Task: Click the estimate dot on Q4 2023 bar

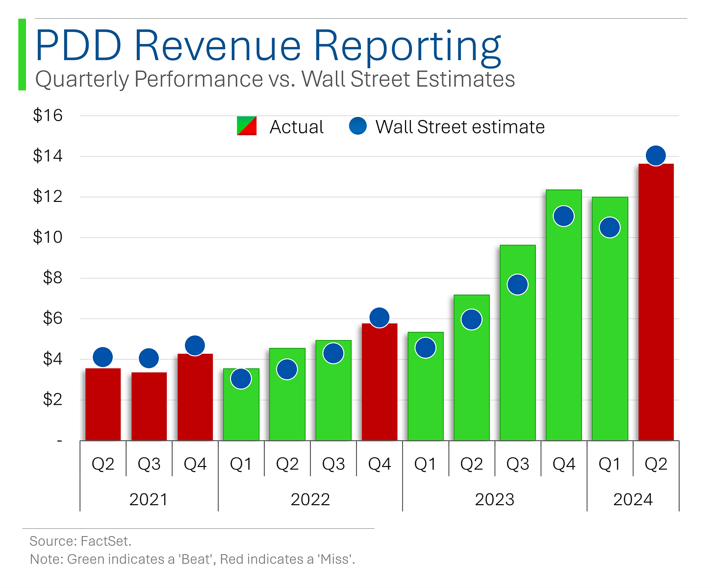Action: coord(564,216)
